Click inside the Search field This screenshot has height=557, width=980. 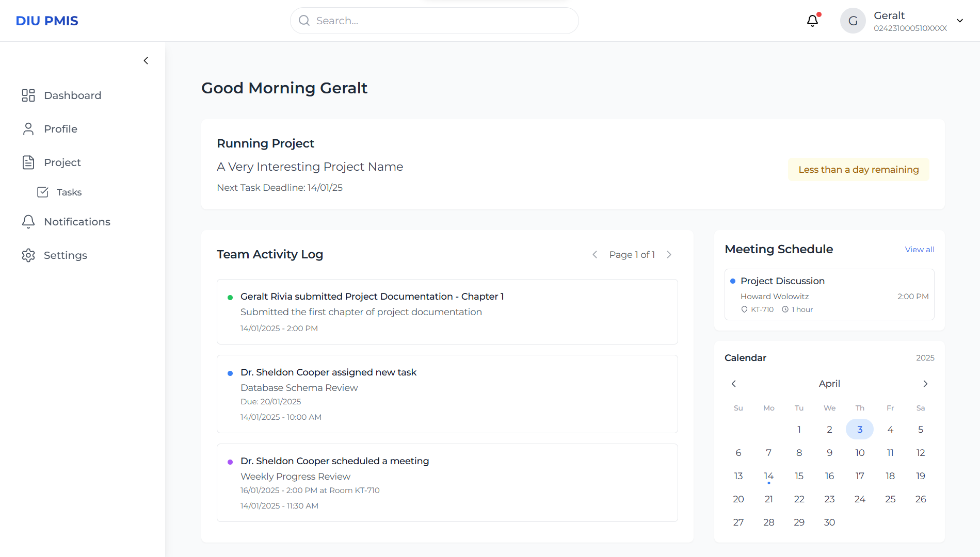[434, 21]
